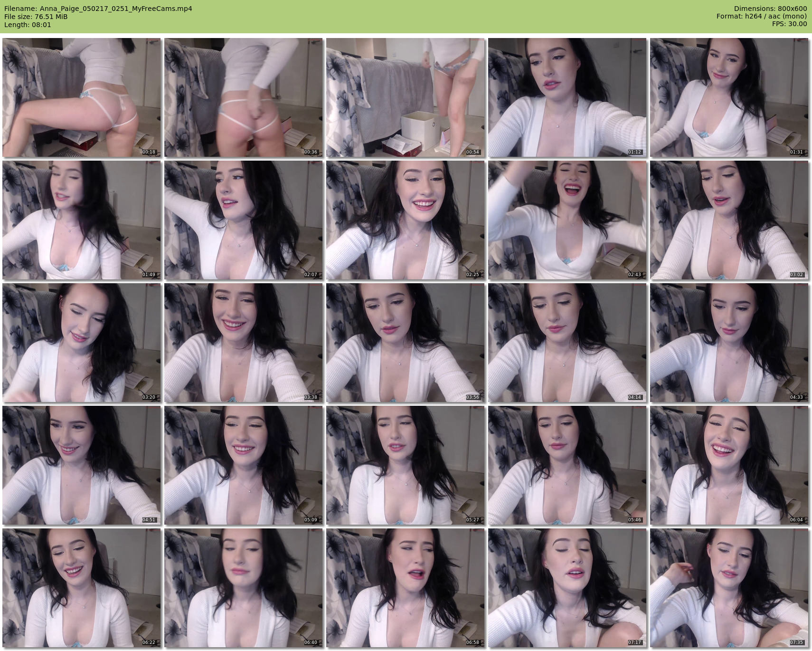
Task: Open the frame stamped 06:40
Action: (x=244, y=588)
